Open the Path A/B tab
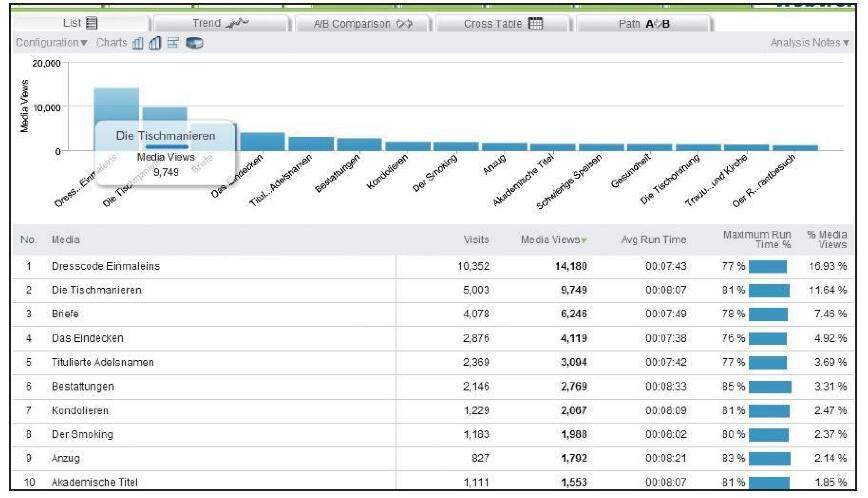The height and width of the screenshot is (498, 868). 643,22
